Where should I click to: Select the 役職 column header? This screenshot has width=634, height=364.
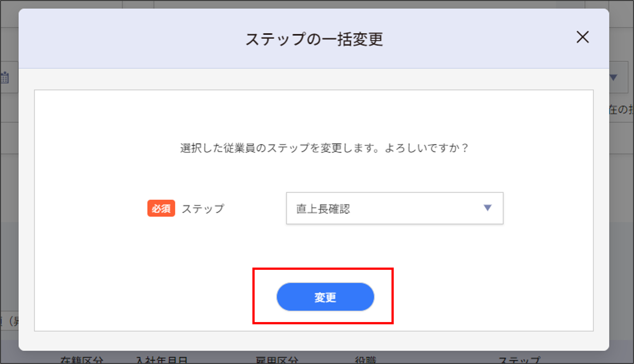point(366,360)
